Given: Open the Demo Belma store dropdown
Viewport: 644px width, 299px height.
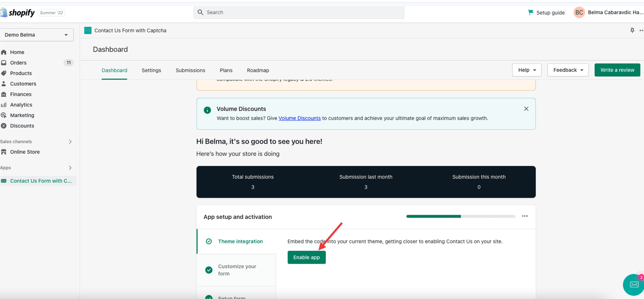Looking at the screenshot, I should tap(37, 35).
